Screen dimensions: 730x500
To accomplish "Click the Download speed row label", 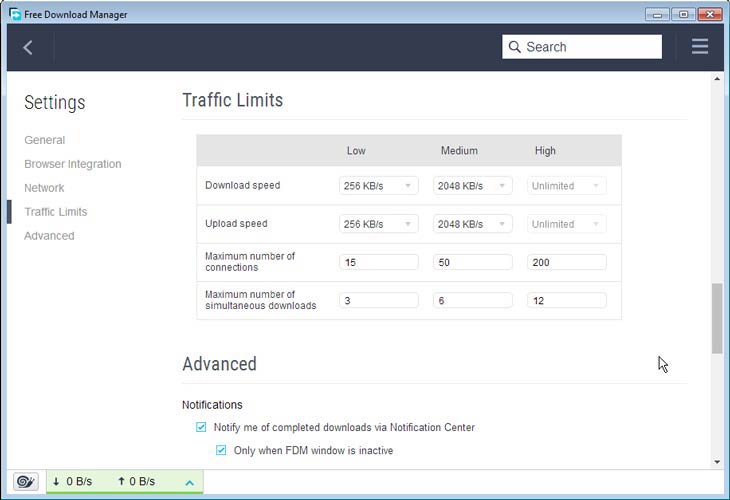I will [x=243, y=185].
